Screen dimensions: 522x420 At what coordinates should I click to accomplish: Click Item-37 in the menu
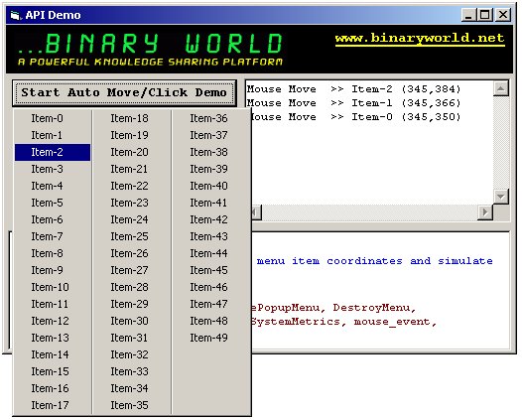tap(211, 135)
